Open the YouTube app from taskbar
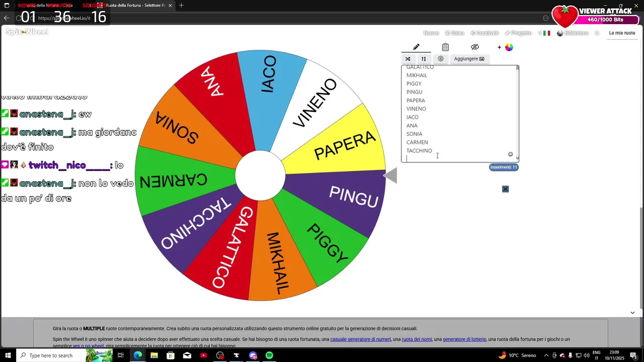Image resolution: width=644 pixels, height=362 pixels. point(203,355)
